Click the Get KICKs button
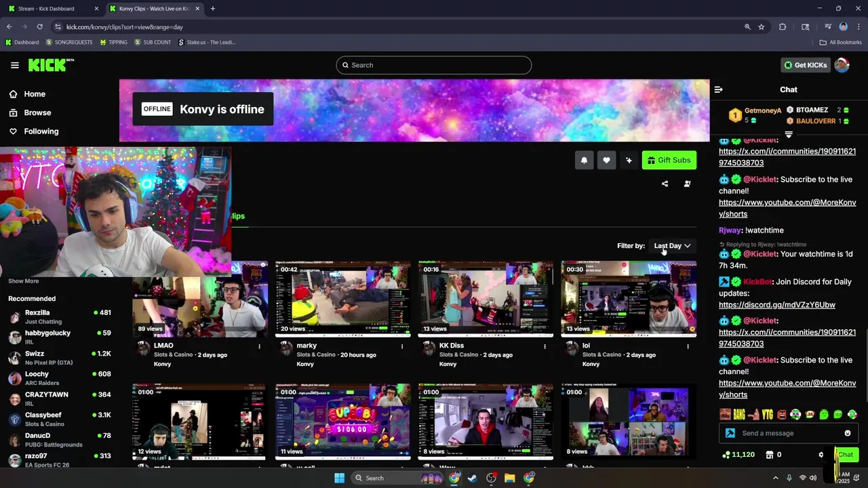The height and width of the screenshot is (488, 868). [x=806, y=65]
